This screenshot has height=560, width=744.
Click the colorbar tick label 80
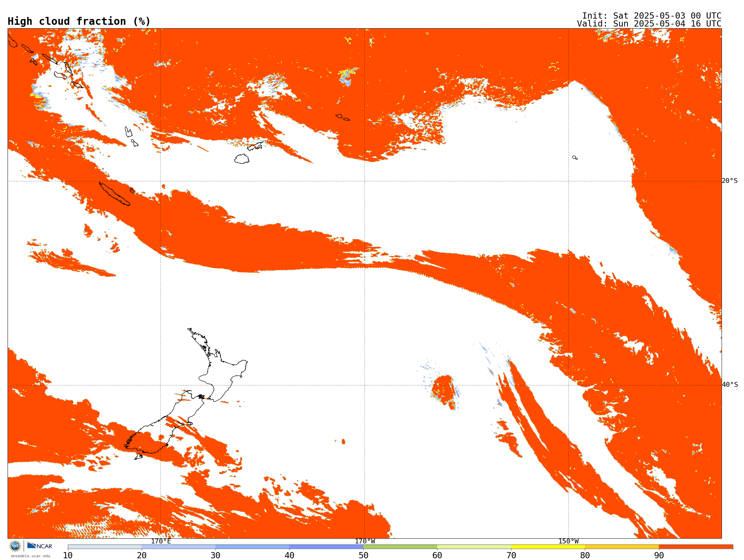click(x=585, y=556)
